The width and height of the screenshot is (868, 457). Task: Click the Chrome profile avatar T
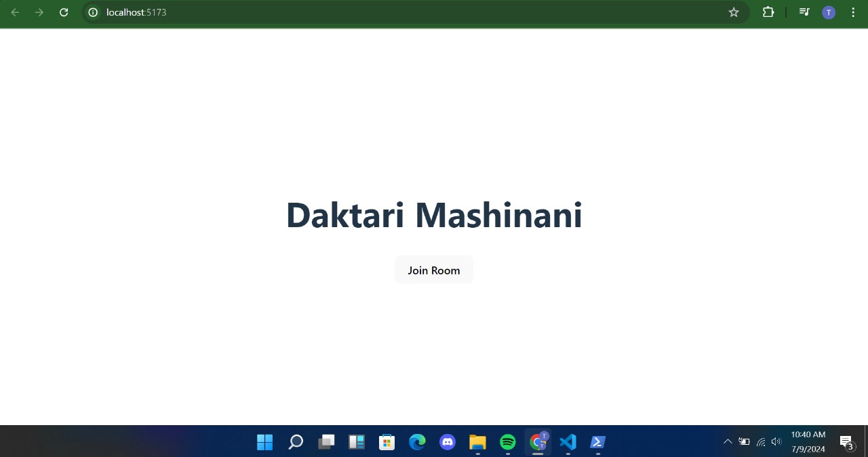pyautogui.click(x=828, y=12)
